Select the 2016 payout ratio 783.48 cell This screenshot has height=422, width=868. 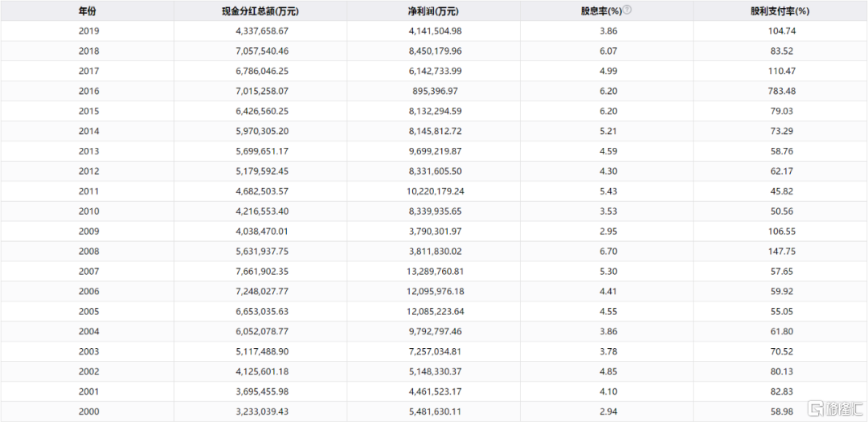(780, 91)
